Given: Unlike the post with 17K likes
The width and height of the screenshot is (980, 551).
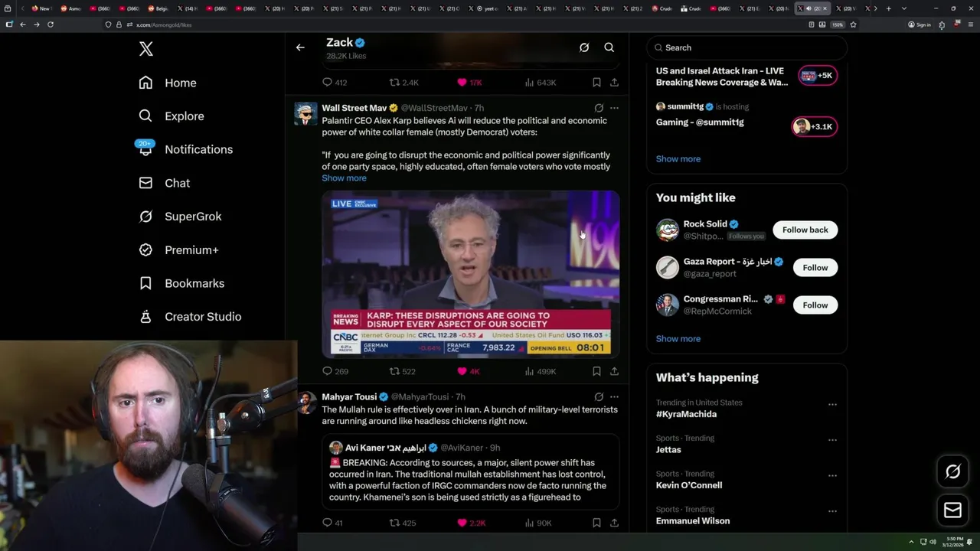Looking at the screenshot, I should (x=469, y=82).
